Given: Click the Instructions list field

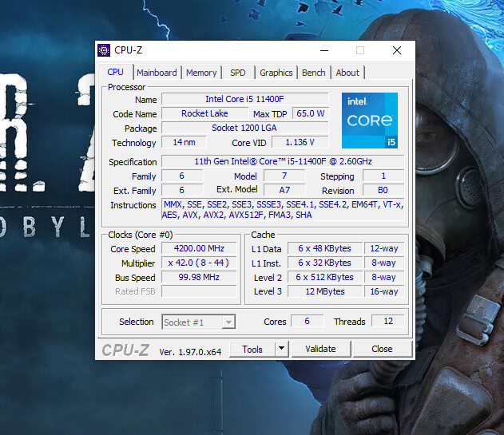Looking at the screenshot, I should pos(283,209).
